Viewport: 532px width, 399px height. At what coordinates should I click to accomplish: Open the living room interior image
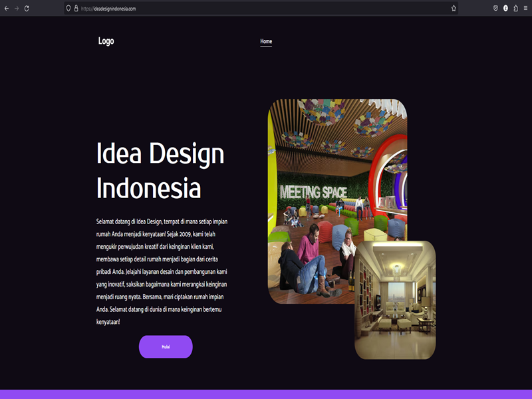tap(395, 299)
